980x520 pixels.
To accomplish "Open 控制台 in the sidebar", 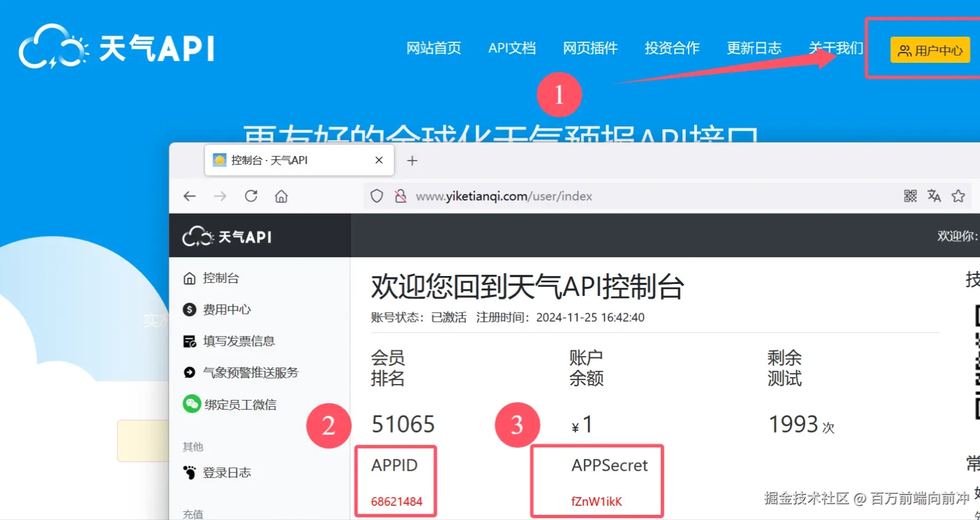I will 211,278.
